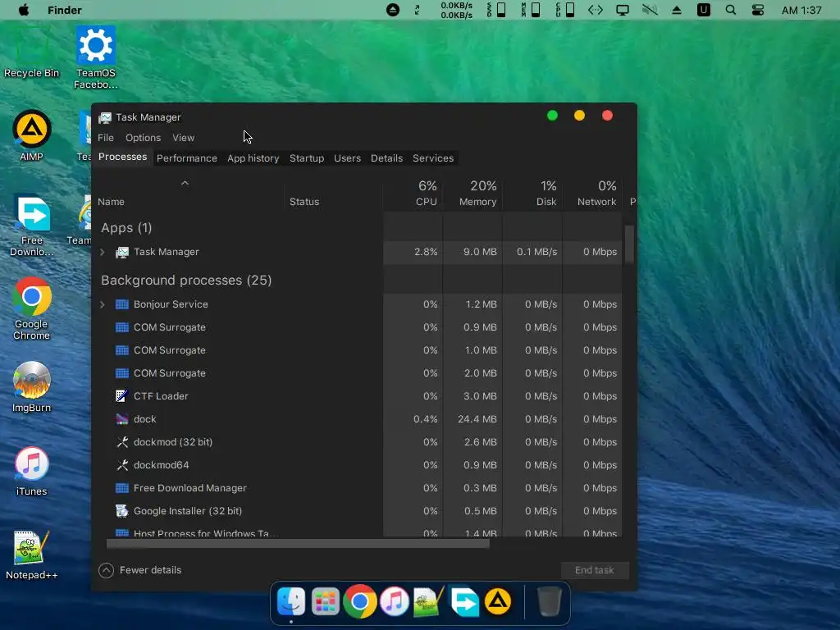Click the sort arrow above Name column
Screen dimensions: 840x630
185,183
